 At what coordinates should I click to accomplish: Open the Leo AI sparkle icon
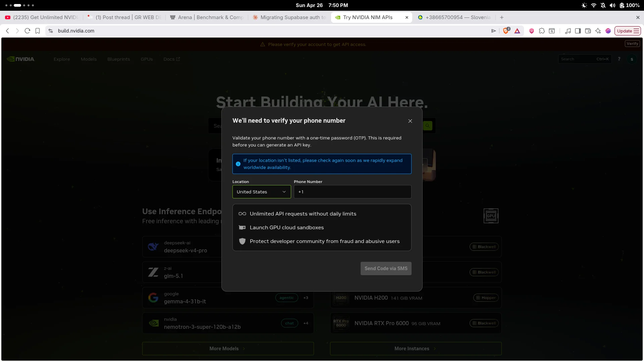(598, 31)
